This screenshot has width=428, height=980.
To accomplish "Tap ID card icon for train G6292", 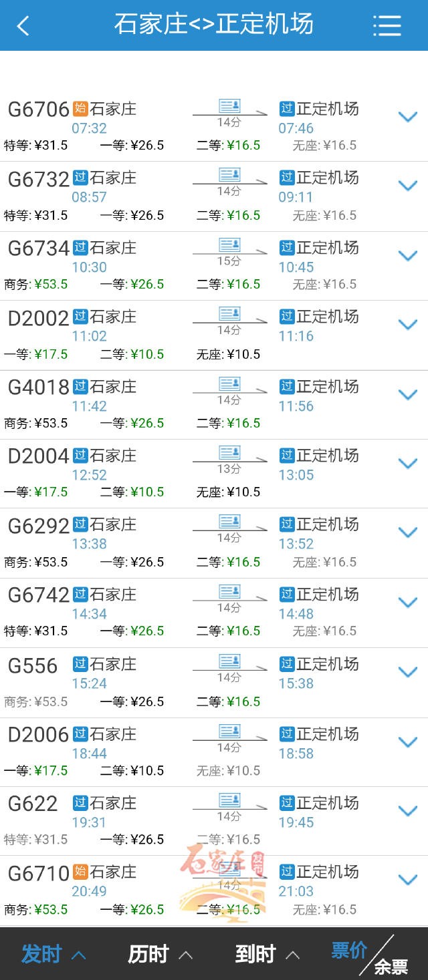I will point(229,522).
